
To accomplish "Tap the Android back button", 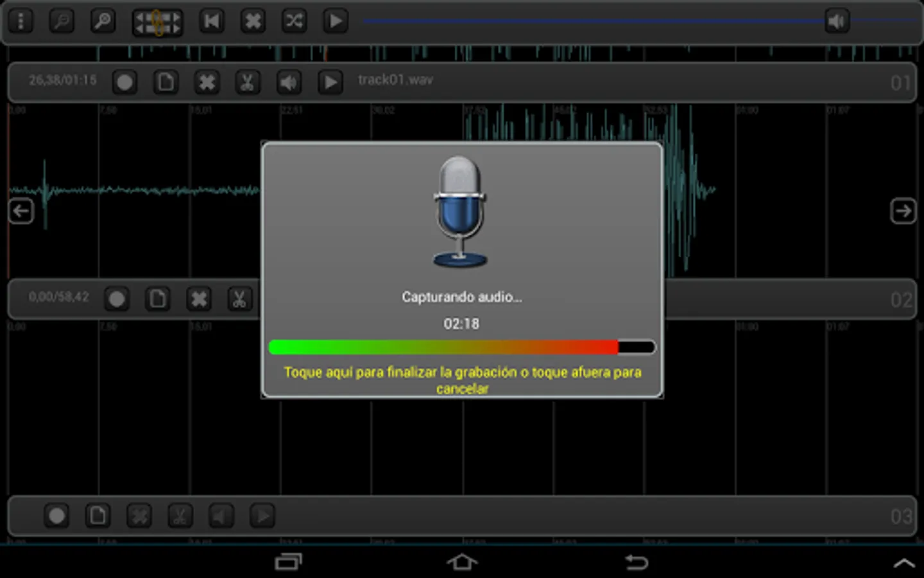I will [x=637, y=562].
